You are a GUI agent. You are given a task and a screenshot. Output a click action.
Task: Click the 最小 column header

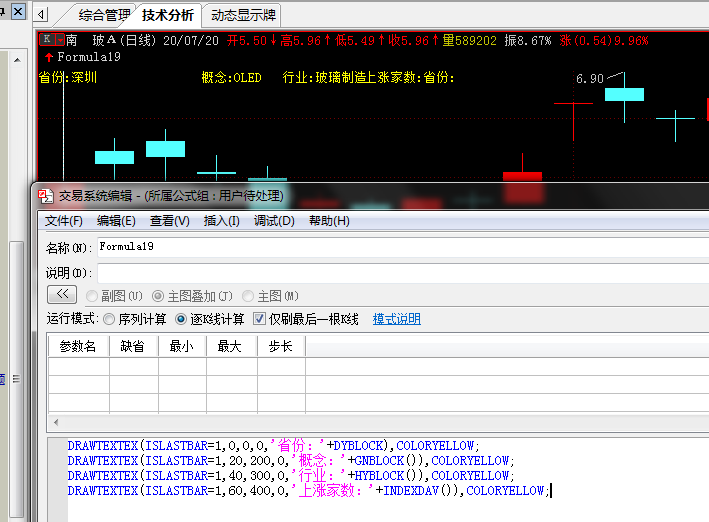tap(182, 346)
